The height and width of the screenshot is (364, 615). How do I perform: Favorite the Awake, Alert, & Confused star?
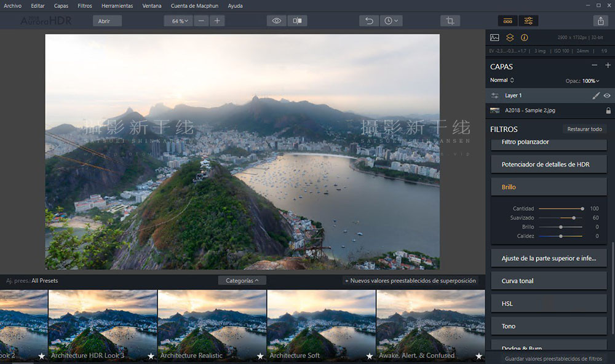(478, 356)
